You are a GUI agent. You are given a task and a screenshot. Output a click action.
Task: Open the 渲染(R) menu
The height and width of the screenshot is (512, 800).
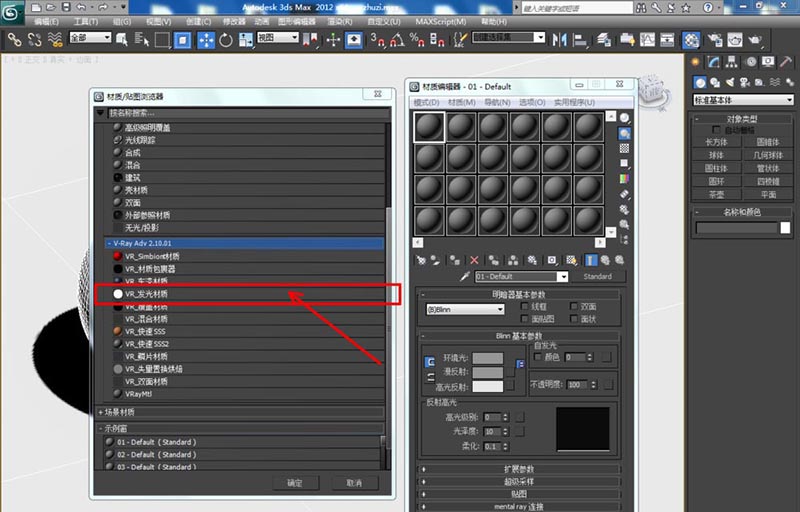tap(339, 21)
